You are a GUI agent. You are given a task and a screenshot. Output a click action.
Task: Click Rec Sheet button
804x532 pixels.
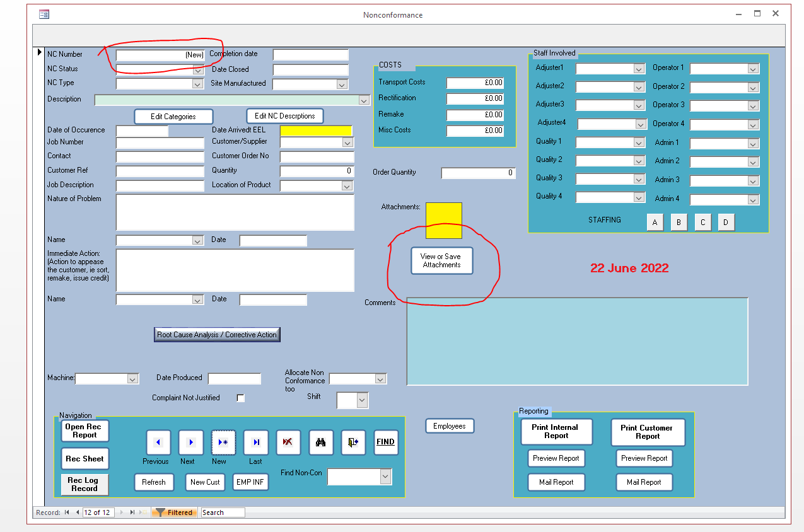85,459
